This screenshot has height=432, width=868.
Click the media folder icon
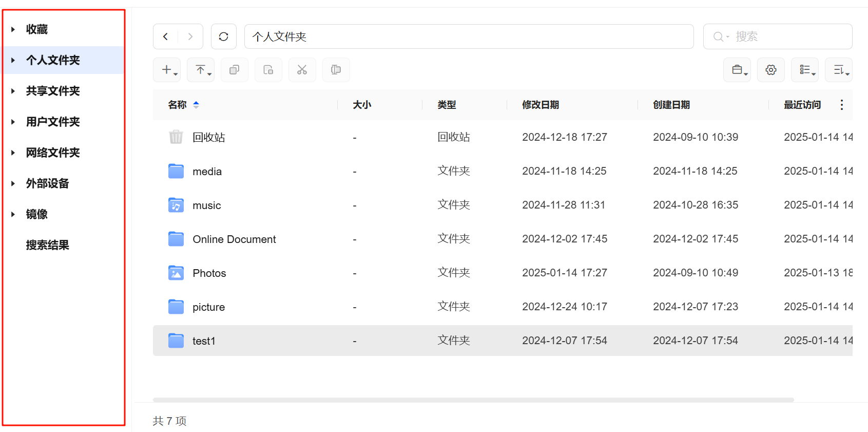click(x=176, y=171)
